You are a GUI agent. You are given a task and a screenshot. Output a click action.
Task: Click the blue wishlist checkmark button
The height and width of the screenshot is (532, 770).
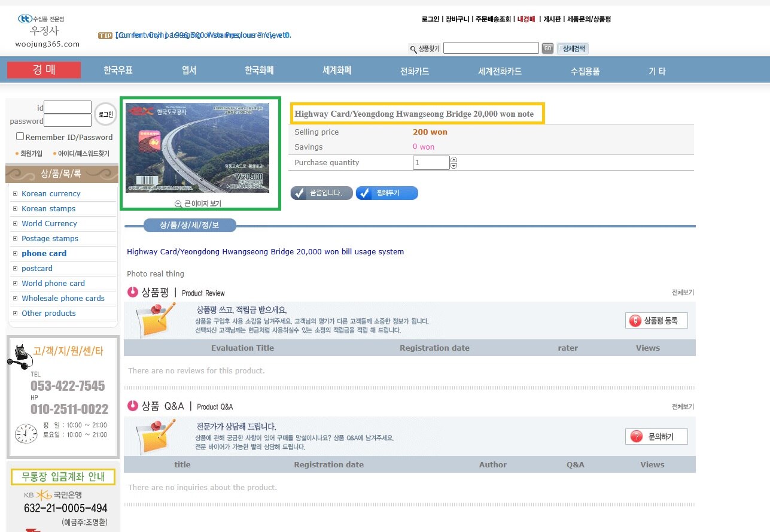(x=386, y=193)
